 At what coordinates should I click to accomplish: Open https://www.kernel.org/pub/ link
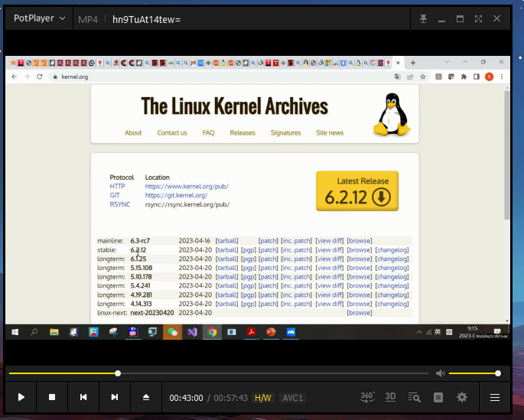[187, 186]
